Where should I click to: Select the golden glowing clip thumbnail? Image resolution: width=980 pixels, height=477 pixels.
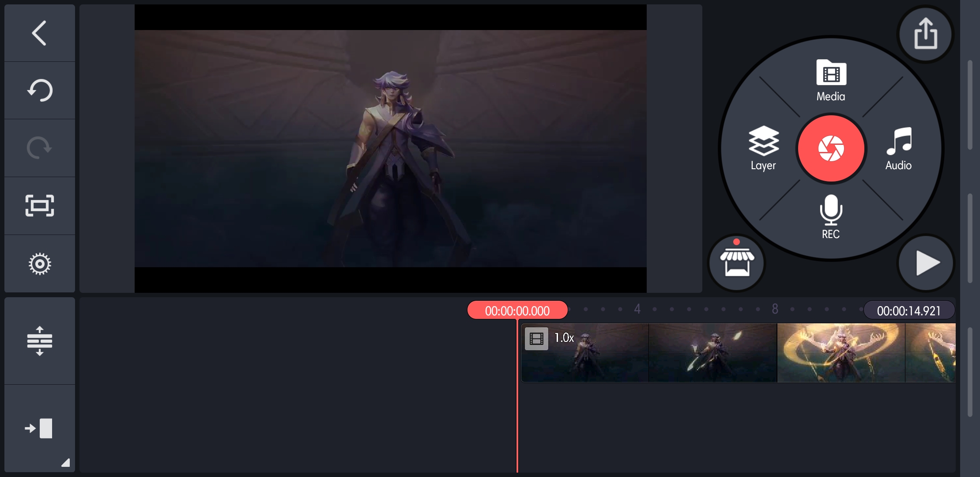pos(841,353)
